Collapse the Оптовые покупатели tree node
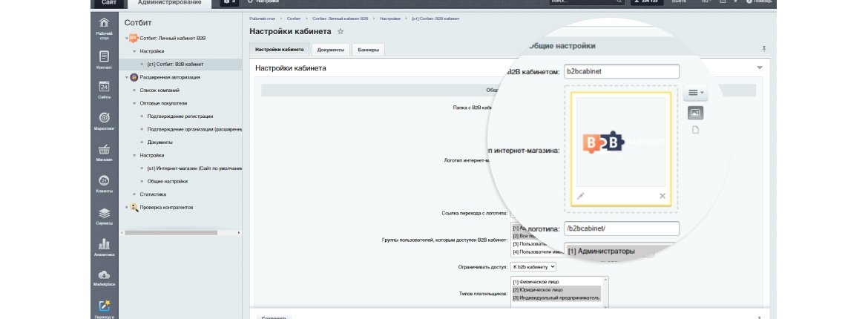 click(134, 104)
